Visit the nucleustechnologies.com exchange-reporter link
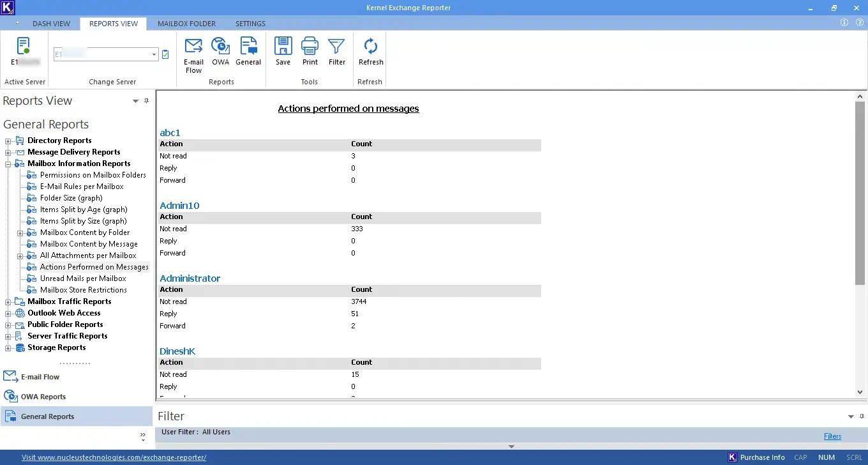Viewport: 868px width, 465px height. pos(114,457)
